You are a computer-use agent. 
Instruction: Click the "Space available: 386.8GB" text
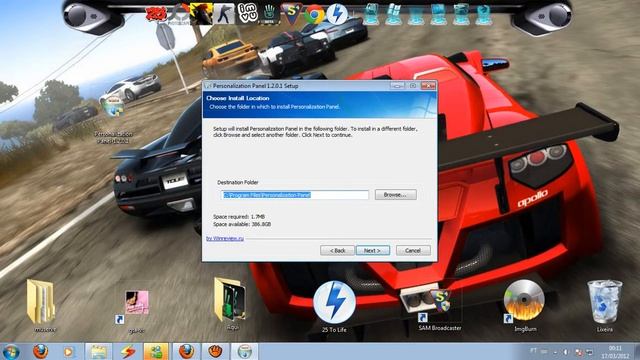point(242,224)
